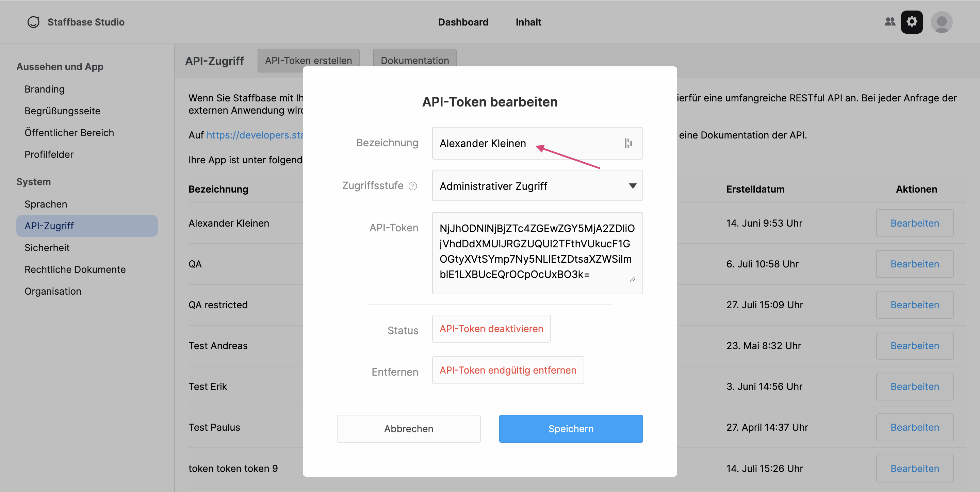The width and height of the screenshot is (980, 492).
Task: Click API-Token endgültig entfernen button
Action: pyautogui.click(x=508, y=370)
